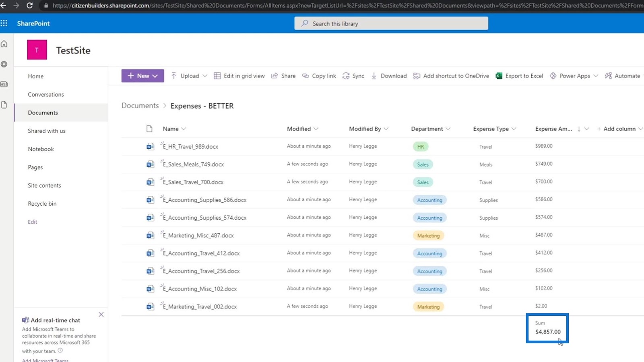Screen dimensions: 644x362
Task: Open the New dropdown button
Action: click(142, 76)
